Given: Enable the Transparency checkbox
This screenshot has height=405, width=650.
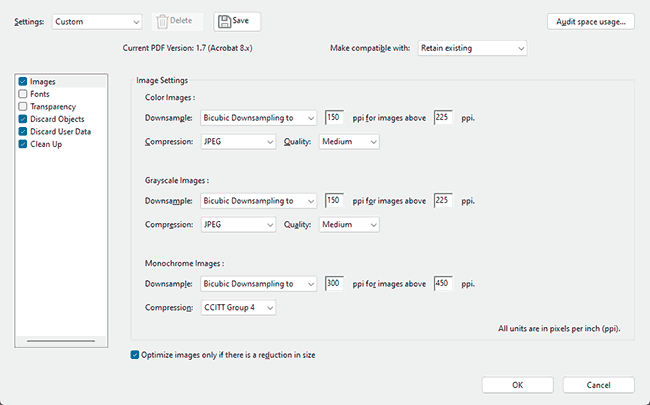Looking at the screenshot, I should [x=23, y=107].
